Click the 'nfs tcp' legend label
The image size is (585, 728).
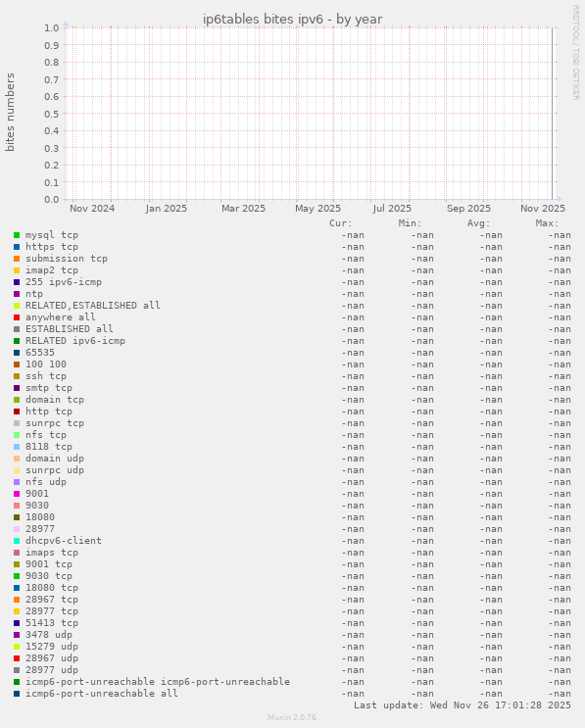coord(46,435)
